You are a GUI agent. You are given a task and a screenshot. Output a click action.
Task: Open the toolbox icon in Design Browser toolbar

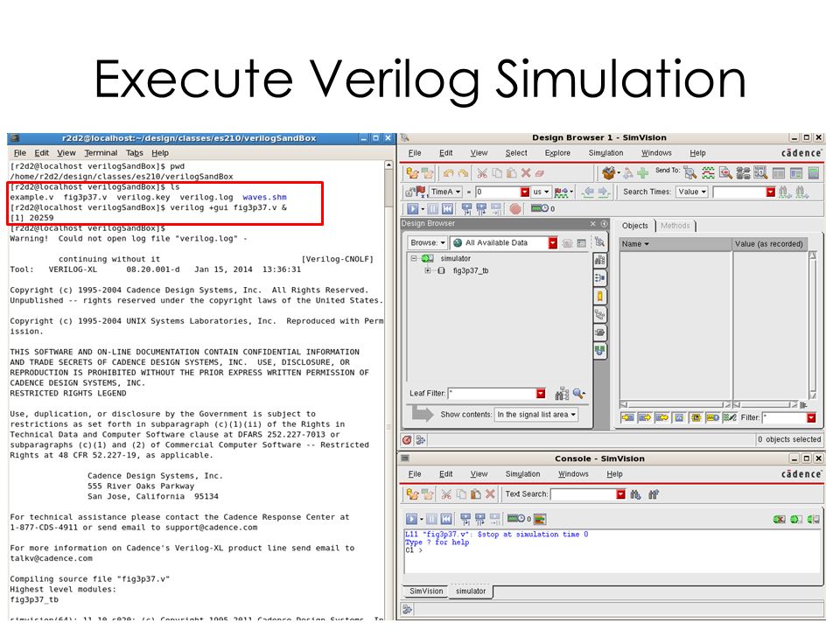(x=609, y=173)
